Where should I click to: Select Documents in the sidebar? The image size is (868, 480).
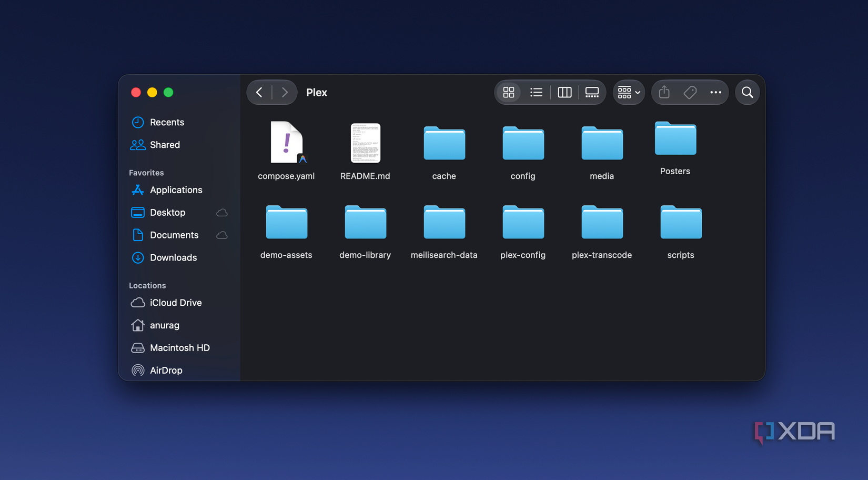tap(179, 235)
